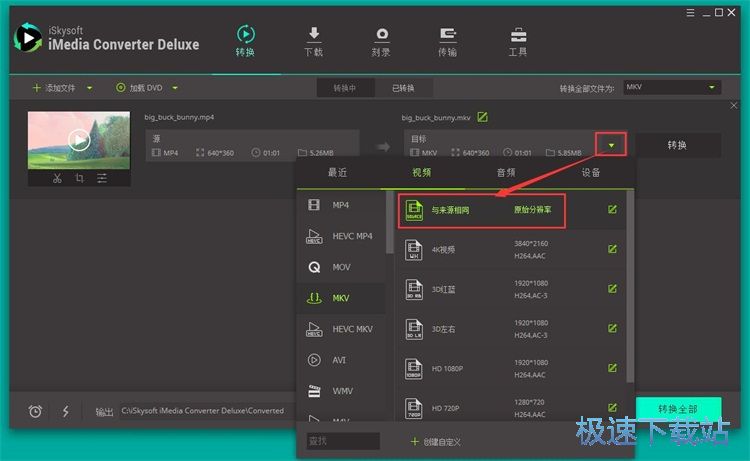Click the 查找 search field
Screen dimensions: 750x461
coord(343,441)
